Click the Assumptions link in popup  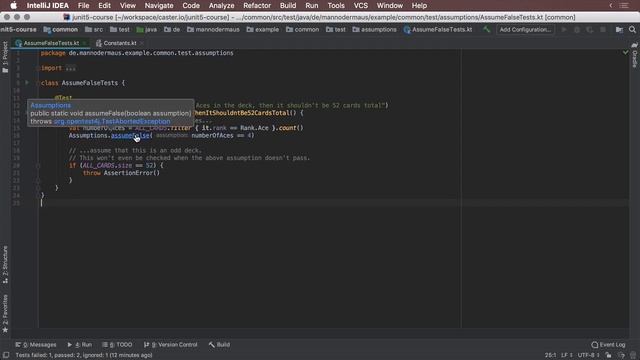(51, 105)
